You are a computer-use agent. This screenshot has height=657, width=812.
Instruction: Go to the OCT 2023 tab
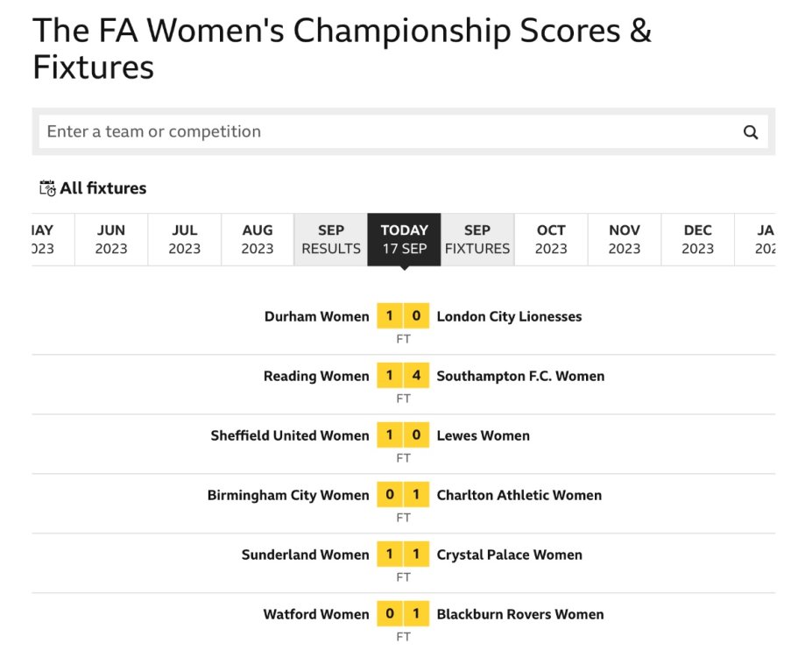[x=551, y=239]
